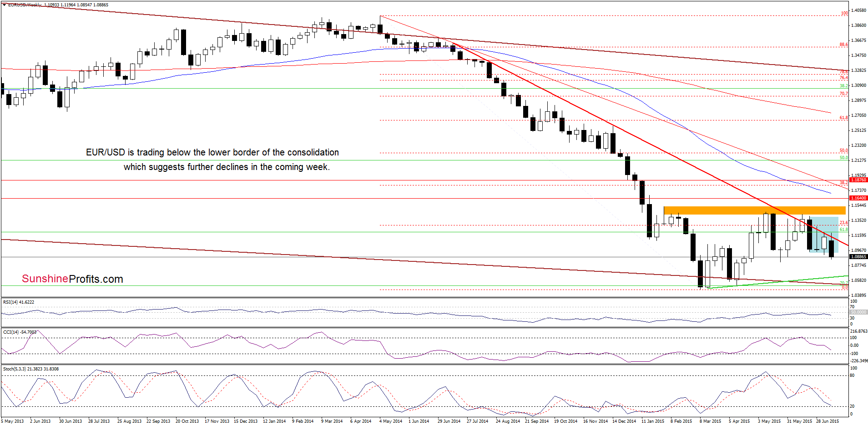The width and height of the screenshot is (868, 425).
Task: Click annotation line 'EUR/USD is trading below the lower border'
Action: (212, 152)
